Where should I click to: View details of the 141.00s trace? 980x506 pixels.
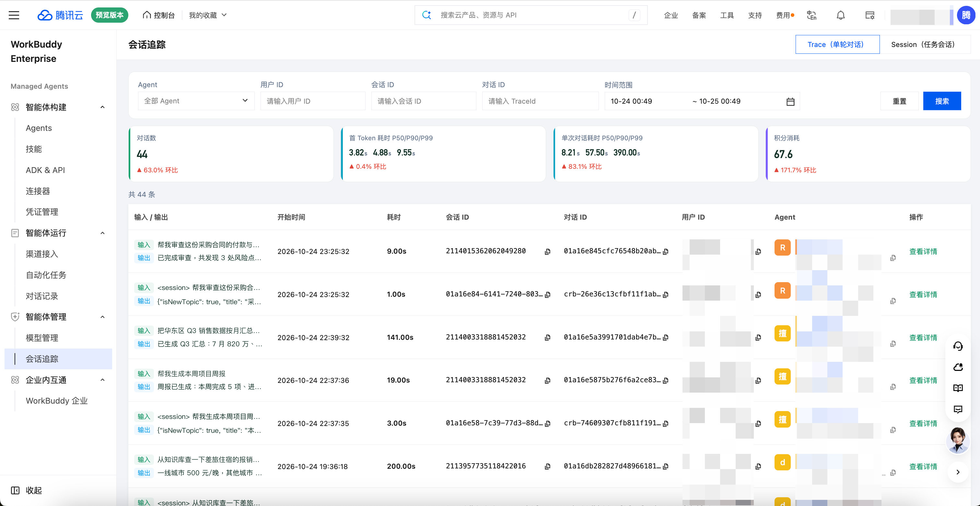coord(923,338)
